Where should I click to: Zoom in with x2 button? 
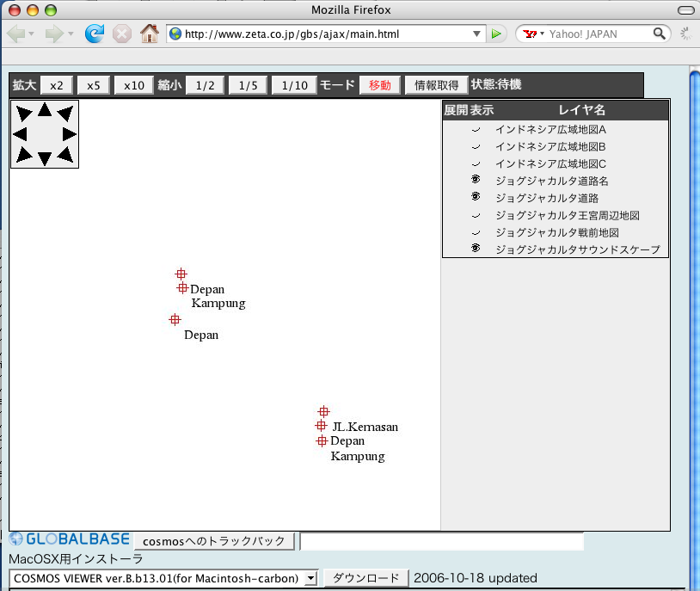[x=57, y=85]
